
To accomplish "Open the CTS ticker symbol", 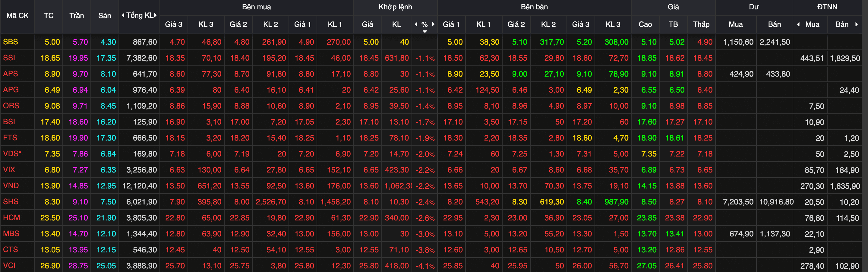I will coord(11,249).
